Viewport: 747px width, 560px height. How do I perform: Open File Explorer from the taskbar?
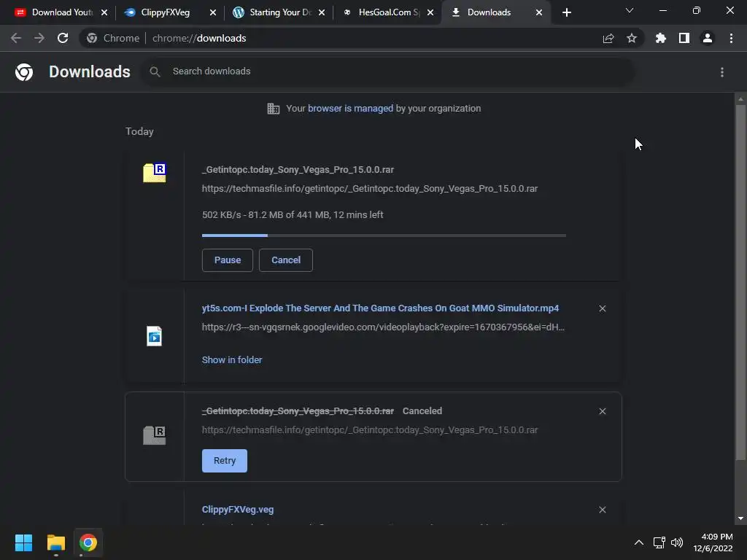pyautogui.click(x=55, y=542)
